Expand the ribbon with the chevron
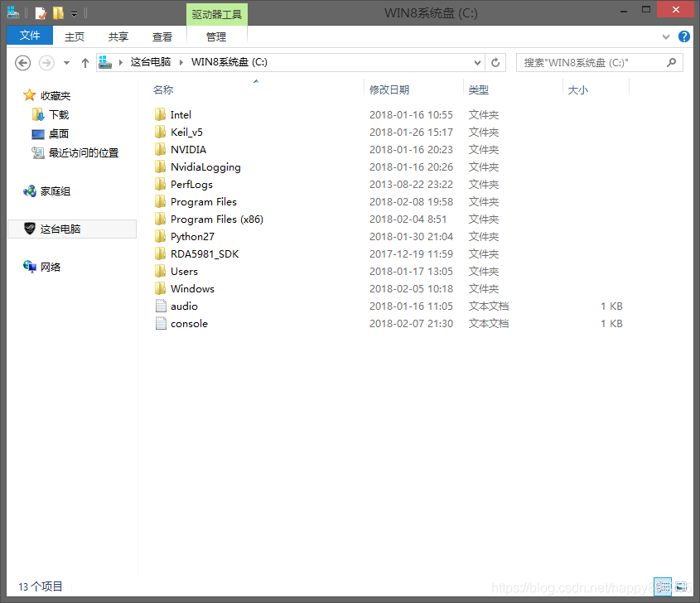Screen dimensions: 700x603 click(x=666, y=36)
